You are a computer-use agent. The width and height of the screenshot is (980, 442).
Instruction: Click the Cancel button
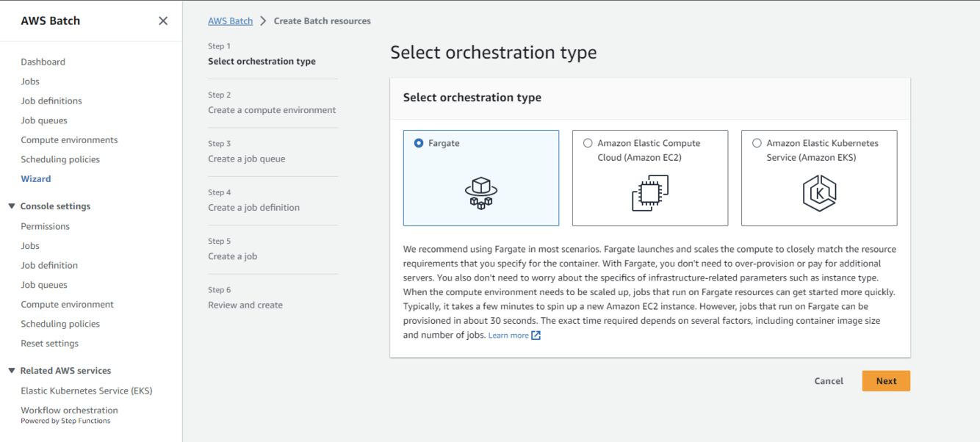pos(829,381)
